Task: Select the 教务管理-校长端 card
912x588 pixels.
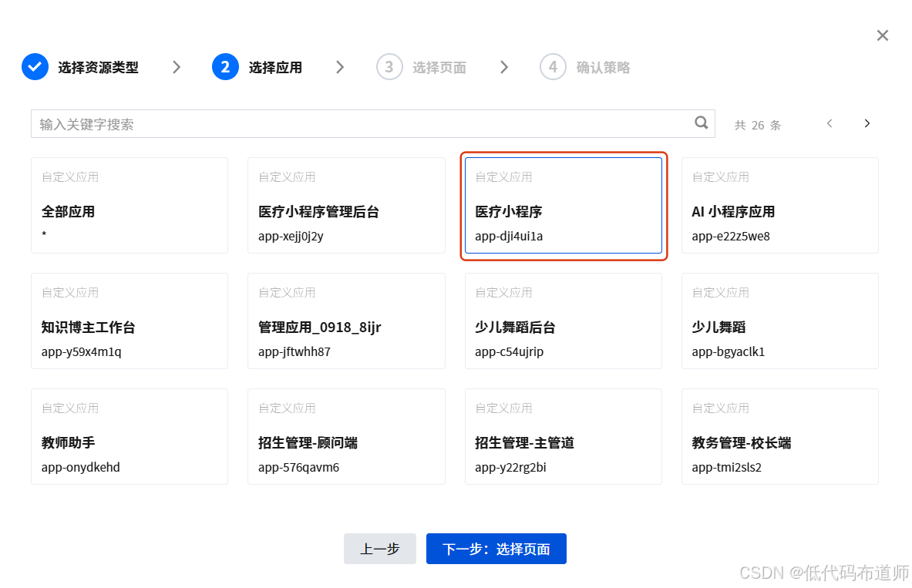Action: coord(779,436)
